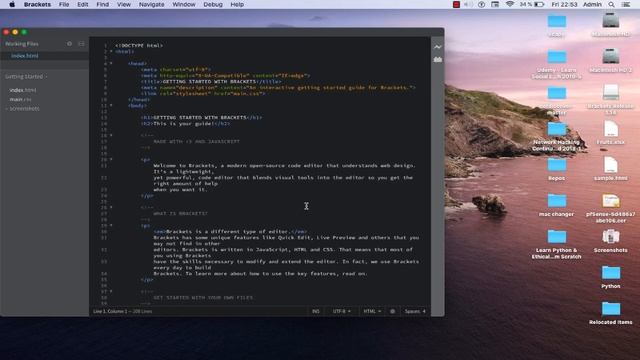Viewport: 640px width, 360px height.
Task: Open the Help menu
Action: pos(237,4)
